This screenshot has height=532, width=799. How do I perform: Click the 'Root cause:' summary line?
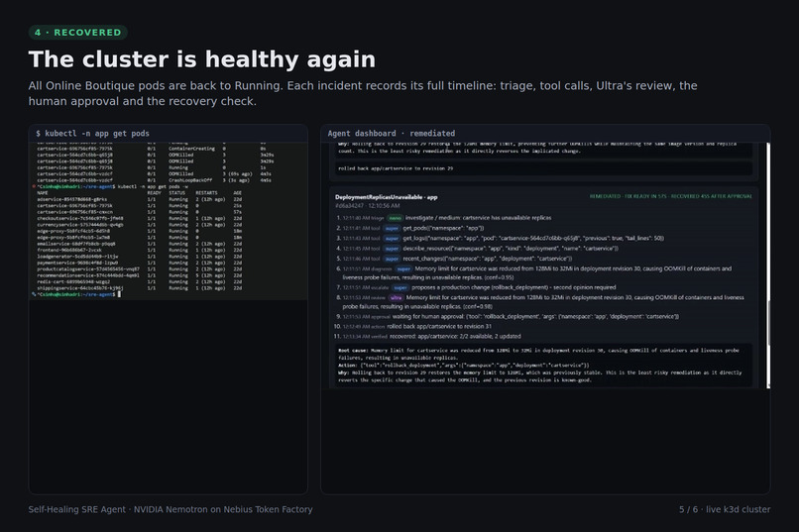point(538,354)
